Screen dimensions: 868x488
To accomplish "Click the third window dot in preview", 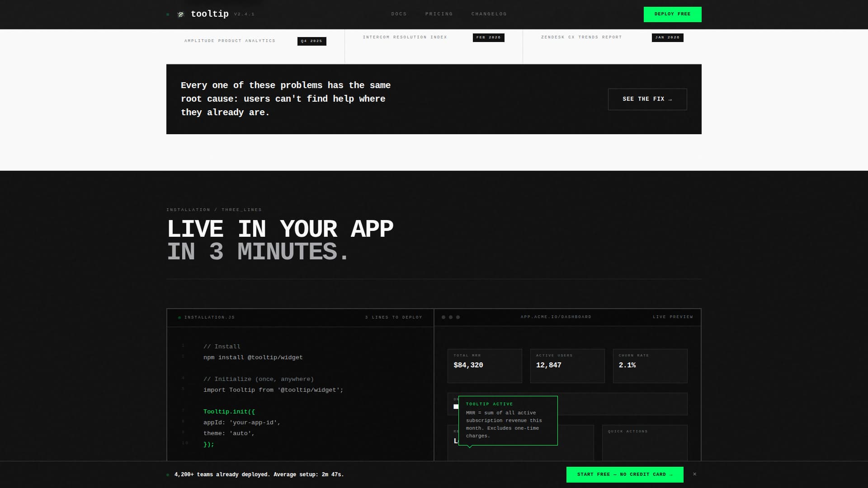I will click(x=458, y=317).
